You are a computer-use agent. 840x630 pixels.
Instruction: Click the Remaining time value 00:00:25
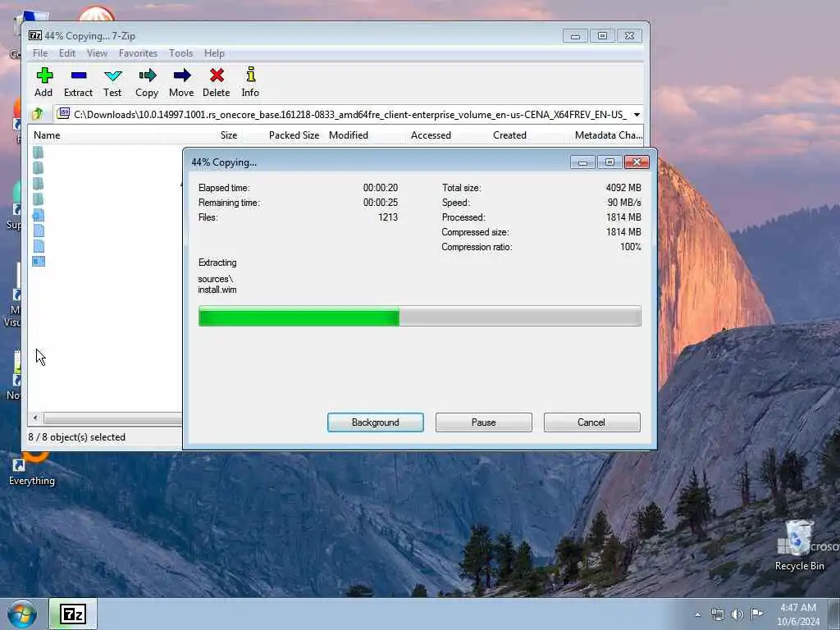[x=381, y=203]
